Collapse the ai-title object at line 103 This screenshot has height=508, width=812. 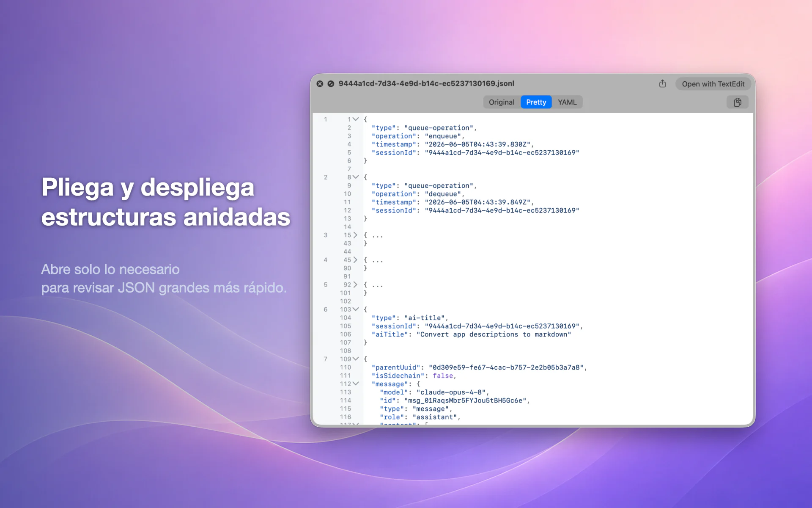point(356,309)
